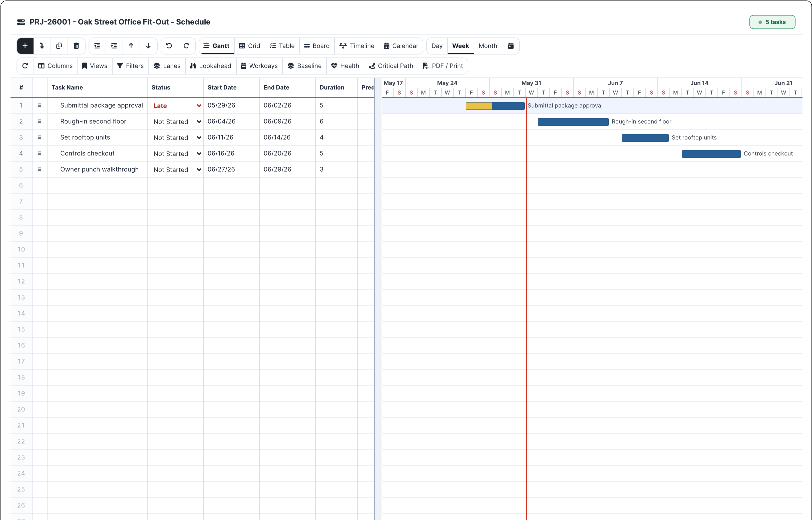Screen dimensions: 812x520
Task: Open status dropdown for Rough-in second floor
Action: coord(177,121)
